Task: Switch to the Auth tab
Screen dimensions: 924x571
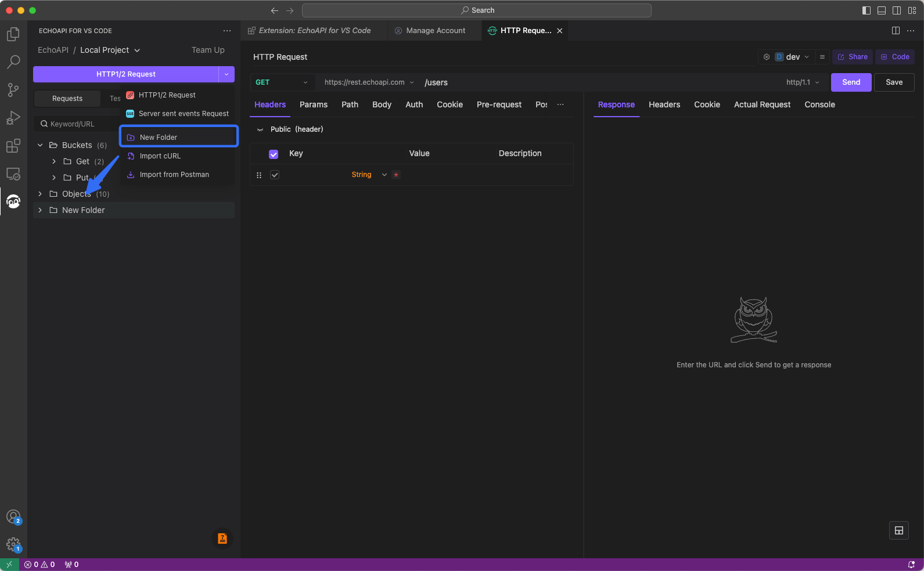Action: point(414,104)
